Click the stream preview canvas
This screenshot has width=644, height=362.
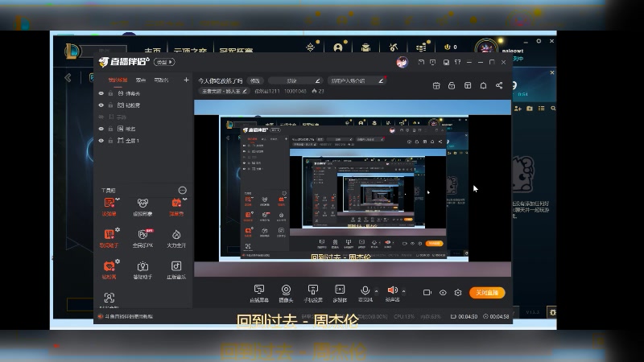pos(353,188)
